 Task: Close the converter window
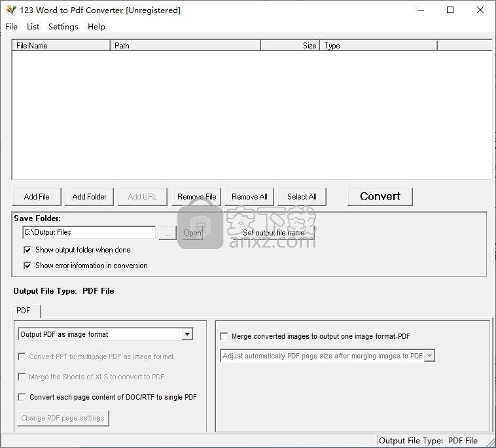480,10
